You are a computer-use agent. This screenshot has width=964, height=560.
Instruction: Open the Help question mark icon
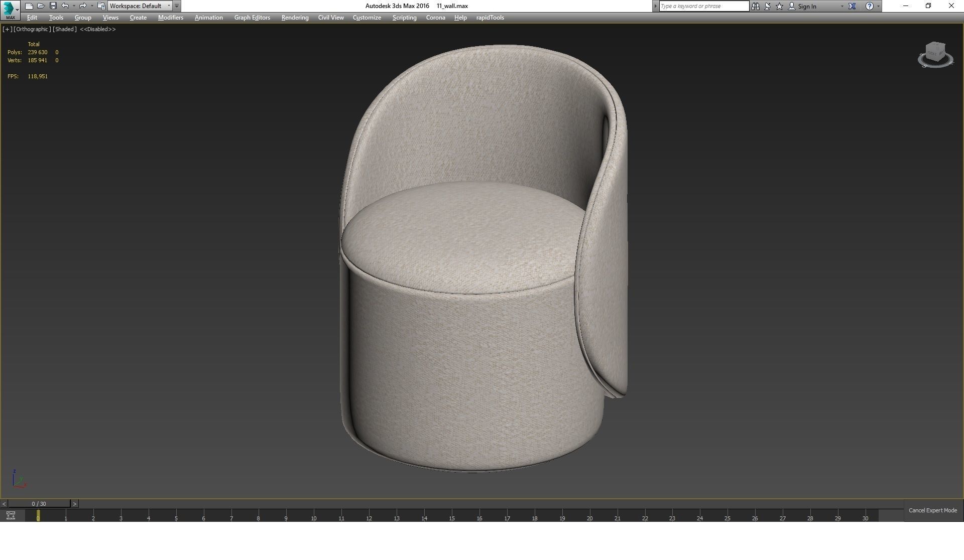coord(870,6)
